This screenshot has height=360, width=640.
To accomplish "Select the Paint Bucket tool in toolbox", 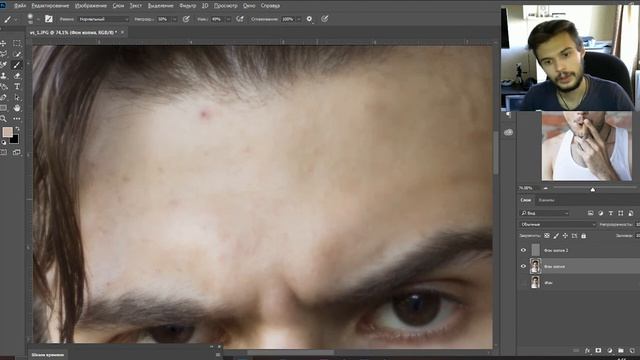I will pos(3,87).
